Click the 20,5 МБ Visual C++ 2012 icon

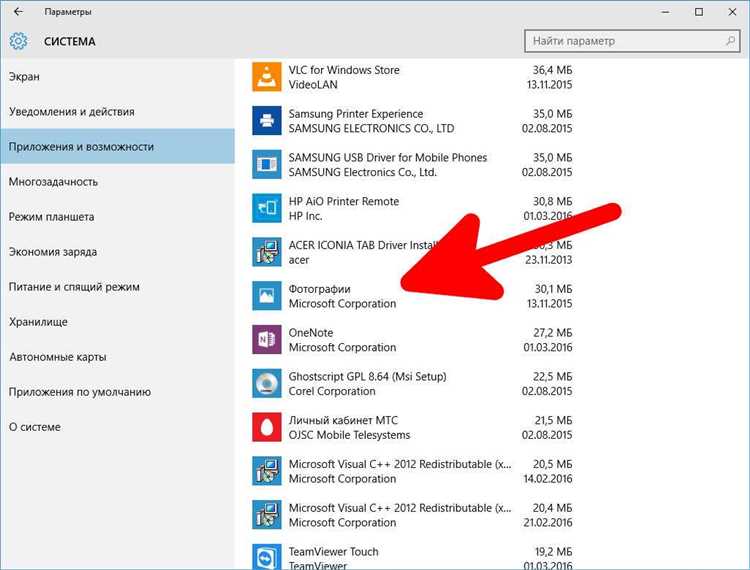click(x=266, y=471)
